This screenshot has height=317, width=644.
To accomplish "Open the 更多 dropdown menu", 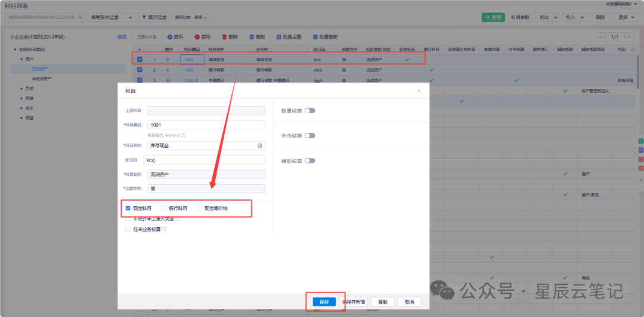I will pos(626,17).
